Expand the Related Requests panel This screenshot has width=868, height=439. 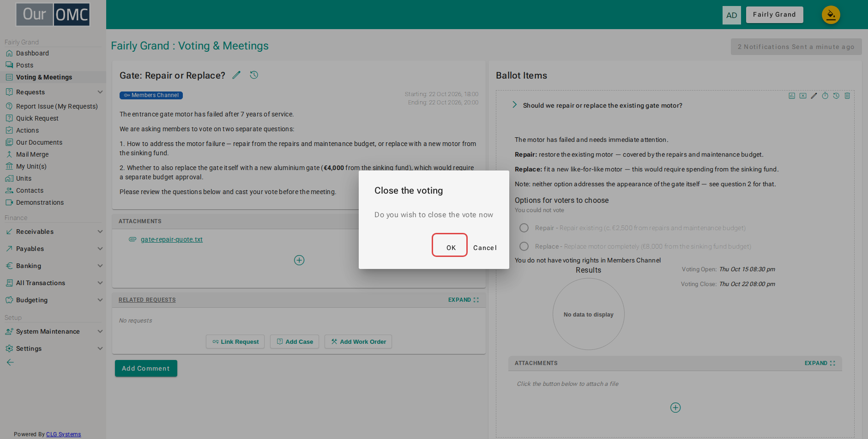coord(464,300)
